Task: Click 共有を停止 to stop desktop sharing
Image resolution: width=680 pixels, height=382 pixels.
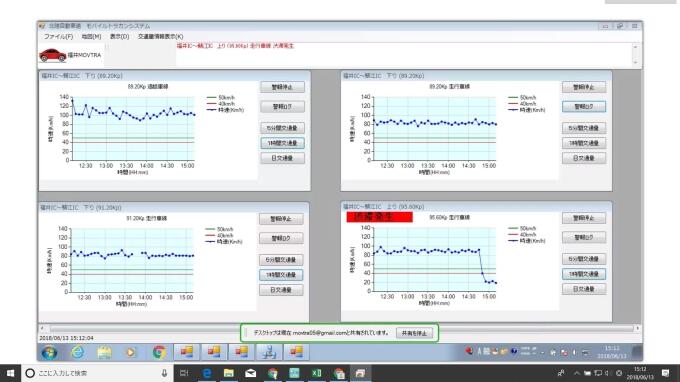Action: (414, 333)
